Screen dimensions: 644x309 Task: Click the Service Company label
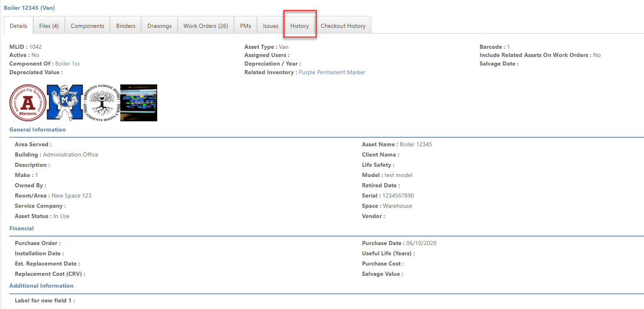tap(40, 206)
